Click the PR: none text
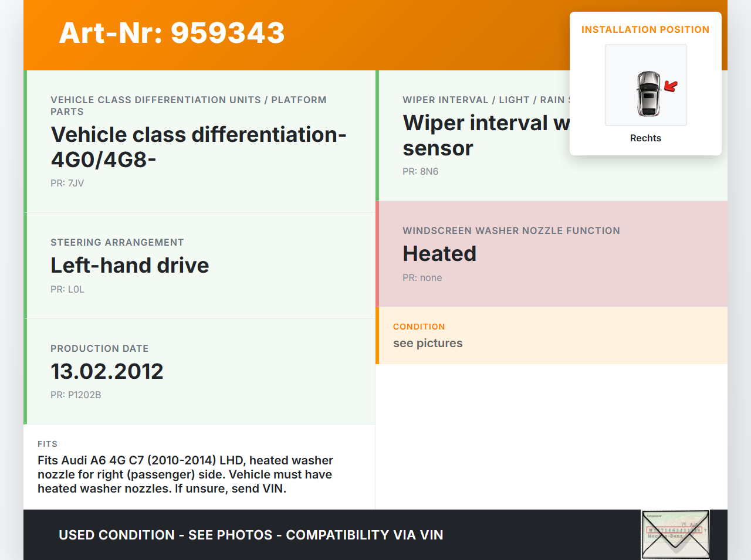The width and height of the screenshot is (751, 560). click(422, 277)
